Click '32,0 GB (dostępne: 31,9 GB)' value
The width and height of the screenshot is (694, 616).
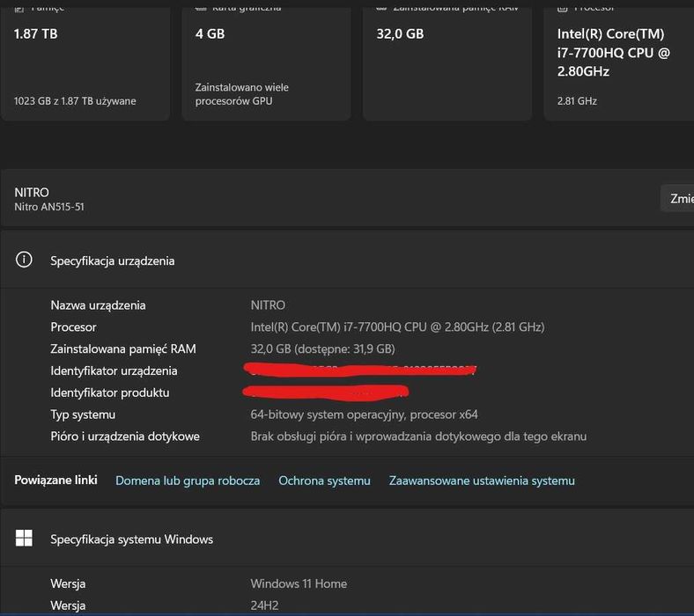pyautogui.click(x=322, y=348)
